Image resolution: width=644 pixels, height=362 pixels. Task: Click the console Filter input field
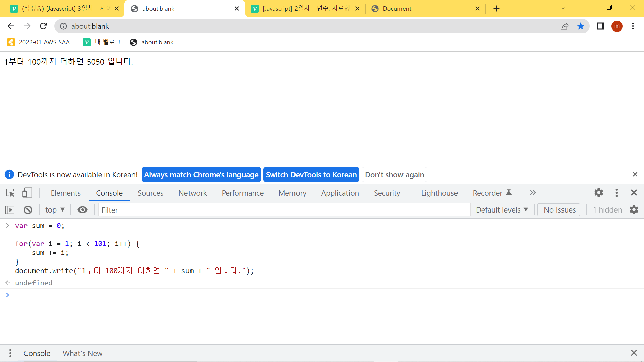tap(284, 210)
